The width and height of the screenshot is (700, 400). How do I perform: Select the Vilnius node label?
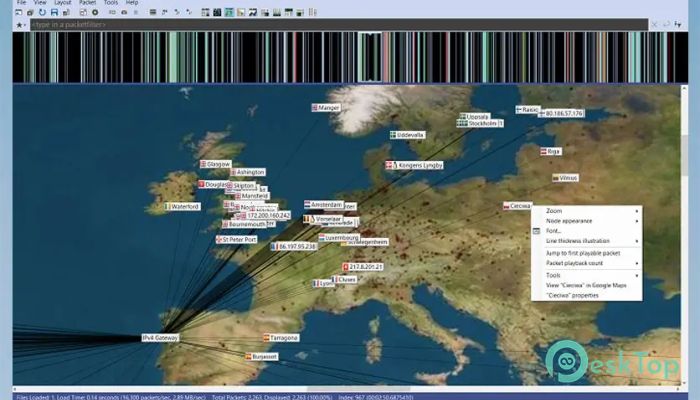[x=565, y=178]
